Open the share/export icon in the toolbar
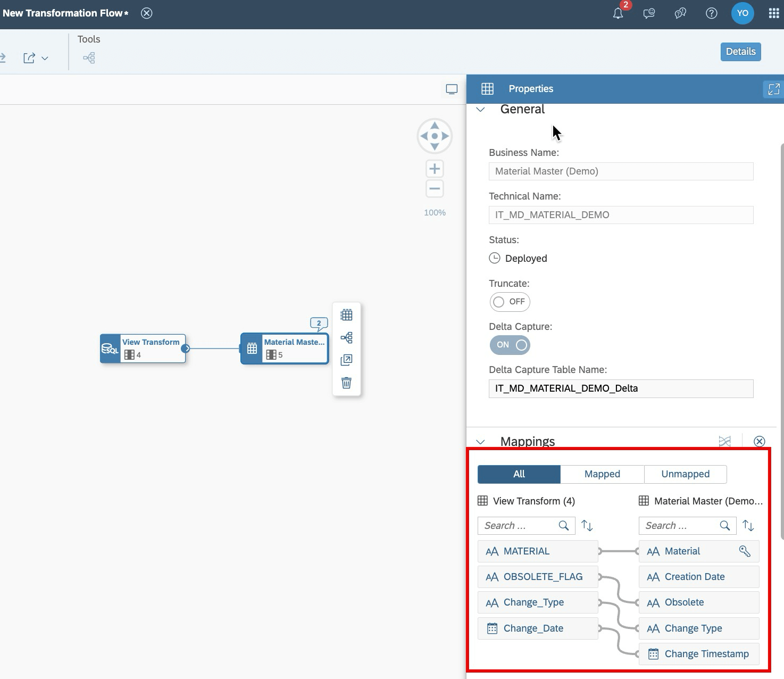This screenshot has width=784, height=679. point(30,57)
